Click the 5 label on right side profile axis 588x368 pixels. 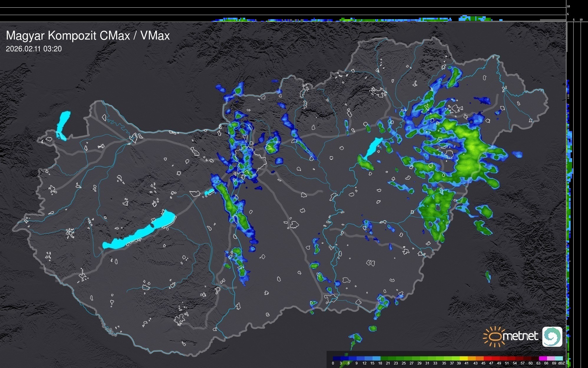(574, 20)
